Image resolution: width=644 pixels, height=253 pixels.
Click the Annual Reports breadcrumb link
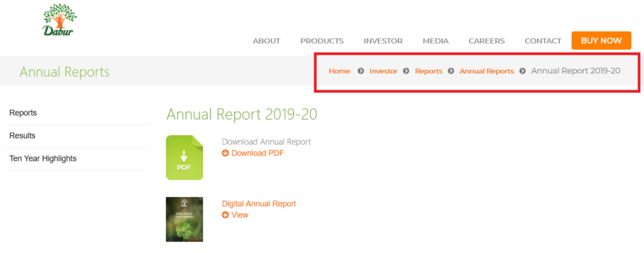486,71
